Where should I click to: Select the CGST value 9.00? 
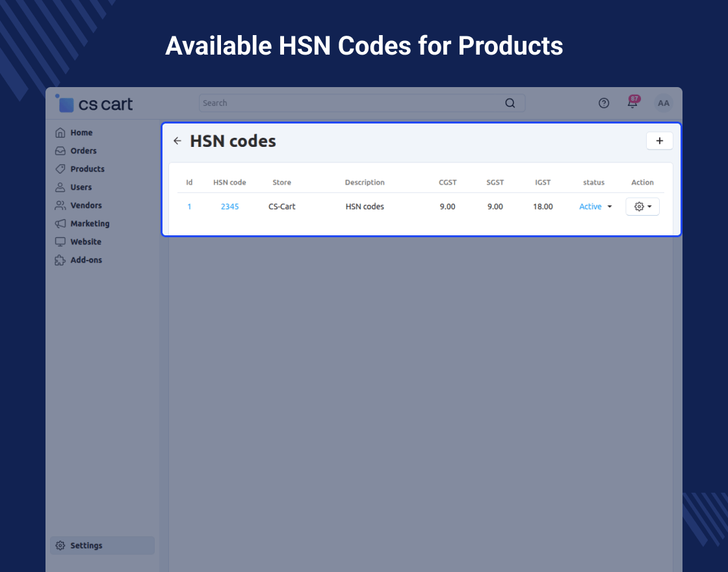click(448, 207)
